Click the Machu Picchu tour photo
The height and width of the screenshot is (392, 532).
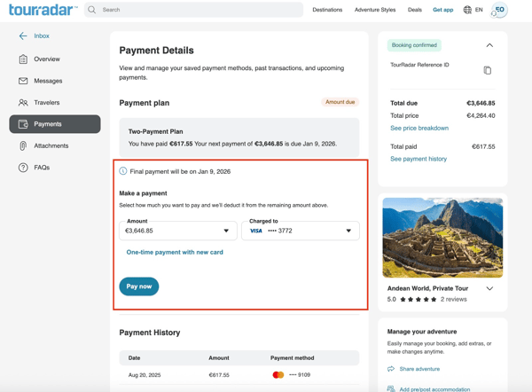442,238
